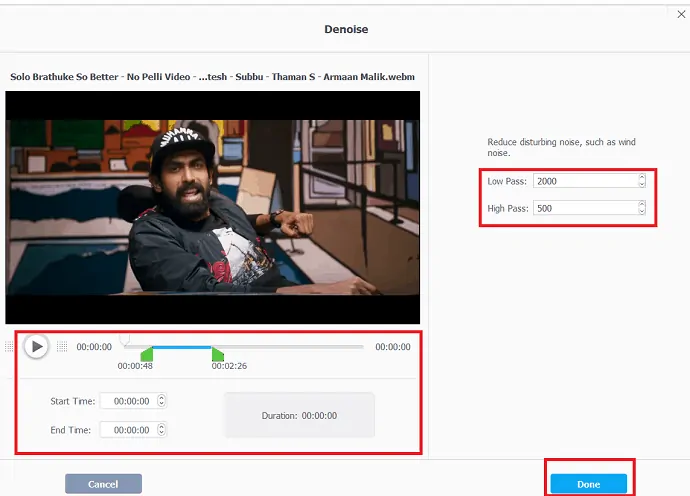Click the Duration 00:00:00 display
This screenshot has width=690, height=496.
pos(299,415)
